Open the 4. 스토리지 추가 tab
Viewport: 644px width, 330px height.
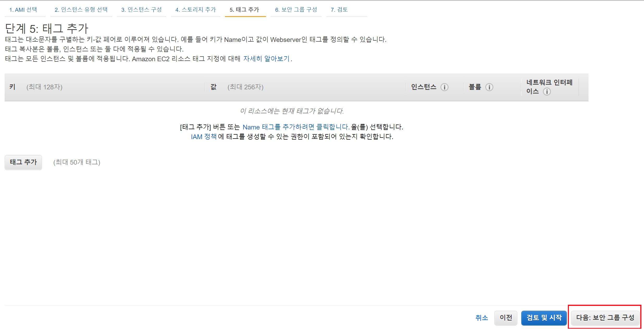pyautogui.click(x=195, y=10)
